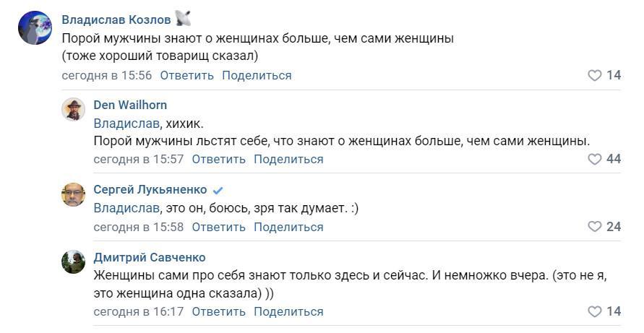Share Дмитрий Савченко's comment
The image size is (644, 333).
coord(288,312)
